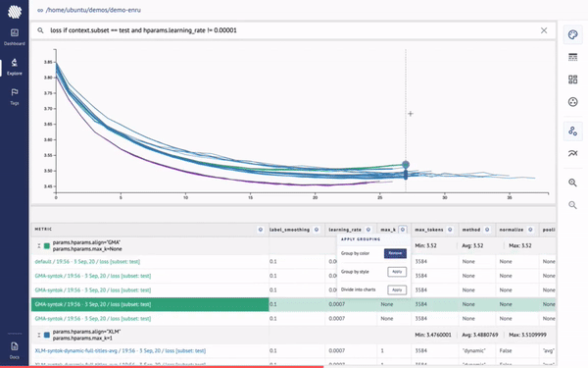The image size is (588, 368).
Task: Open the divide into charts control
Action: pos(572,79)
